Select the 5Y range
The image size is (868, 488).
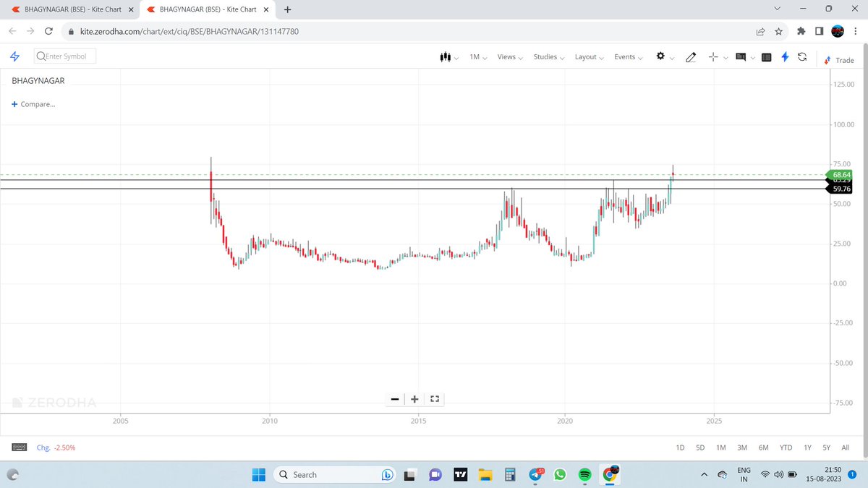coord(827,448)
